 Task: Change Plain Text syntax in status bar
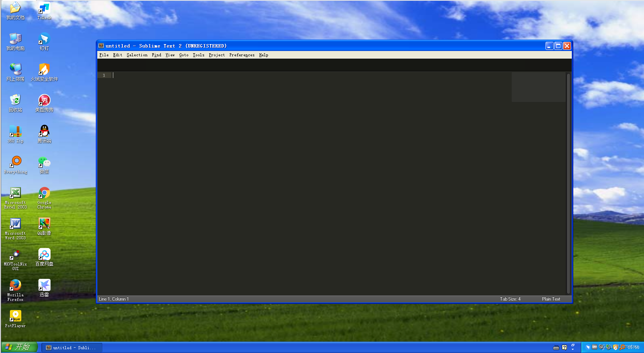coord(551,299)
